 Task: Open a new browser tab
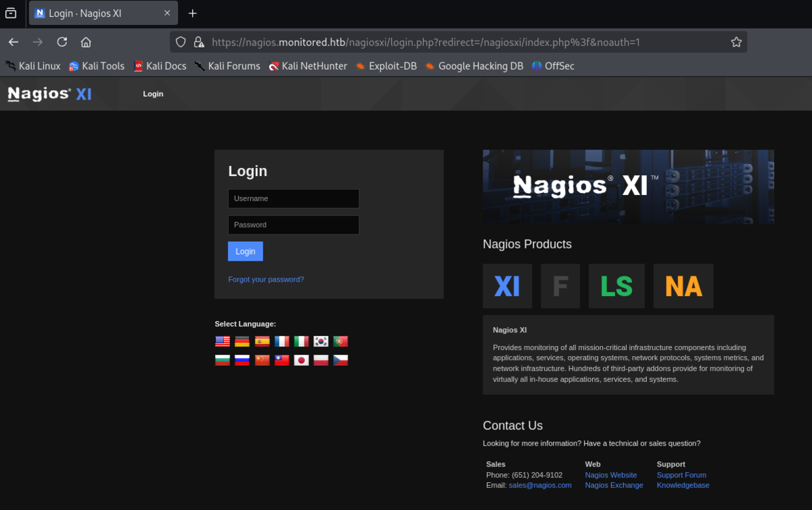193,14
